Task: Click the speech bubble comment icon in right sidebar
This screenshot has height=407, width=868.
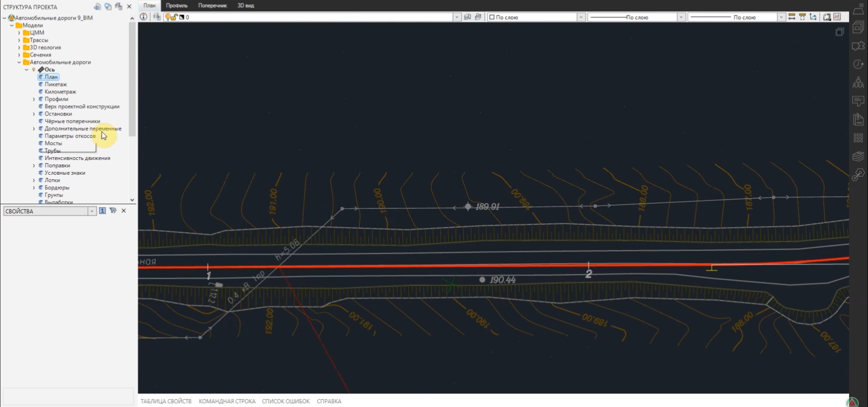Action: (858, 101)
